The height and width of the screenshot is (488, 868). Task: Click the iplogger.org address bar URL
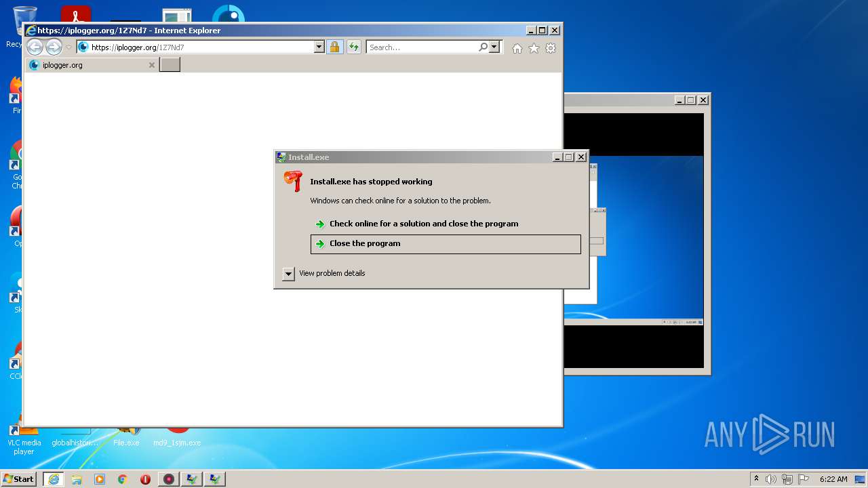pyautogui.click(x=138, y=47)
